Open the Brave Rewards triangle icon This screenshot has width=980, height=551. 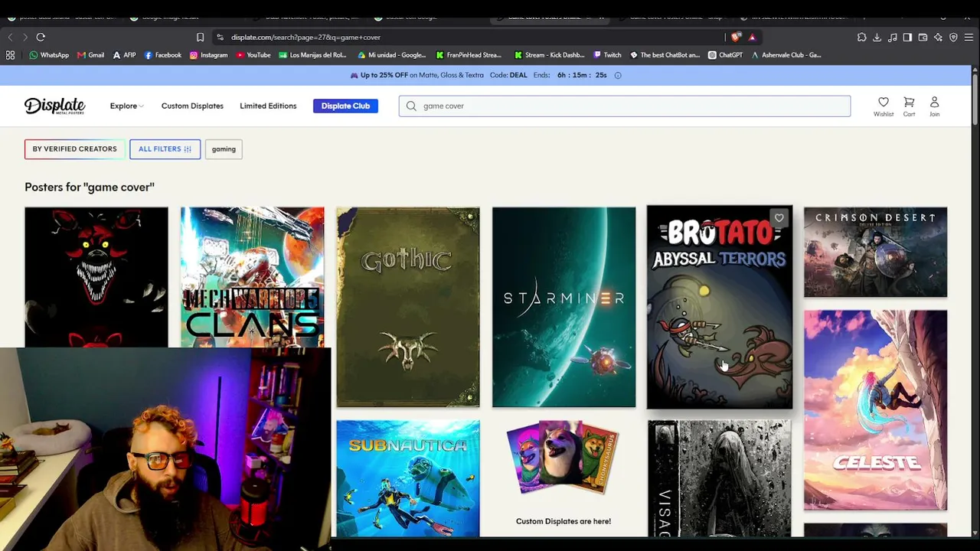tap(752, 37)
